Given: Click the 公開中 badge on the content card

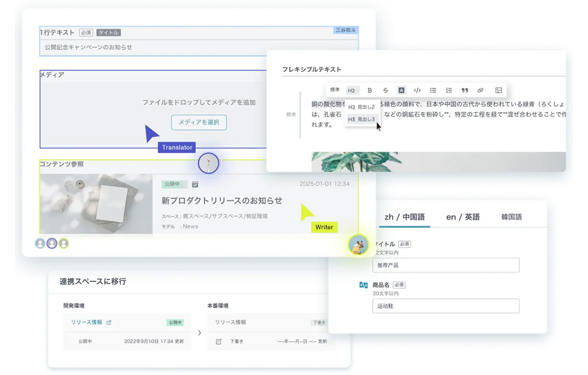Looking at the screenshot, I should coord(174,184).
